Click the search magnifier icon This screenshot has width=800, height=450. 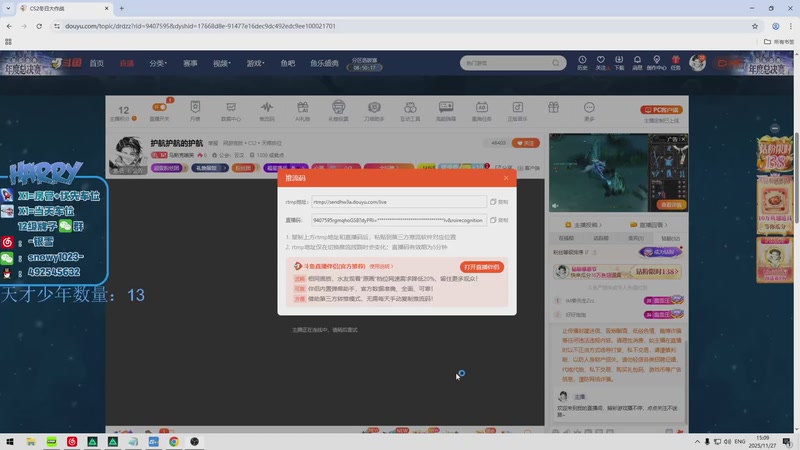coord(556,63)
